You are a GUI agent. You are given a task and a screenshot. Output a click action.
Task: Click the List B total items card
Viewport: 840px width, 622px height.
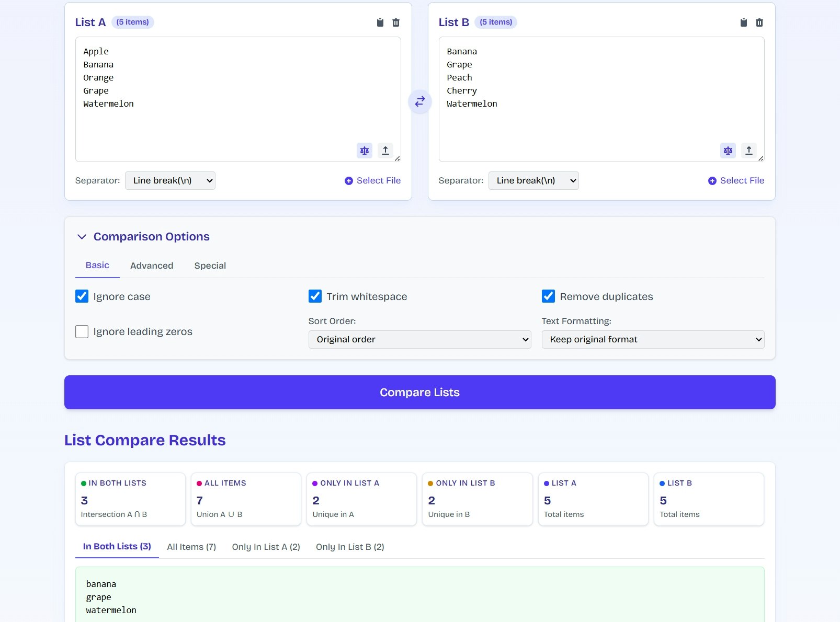click(x=709, y=499)
